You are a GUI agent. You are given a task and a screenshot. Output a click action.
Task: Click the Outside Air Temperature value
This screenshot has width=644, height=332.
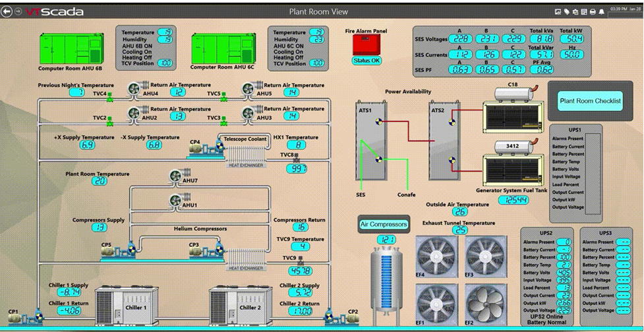(459, 212)
